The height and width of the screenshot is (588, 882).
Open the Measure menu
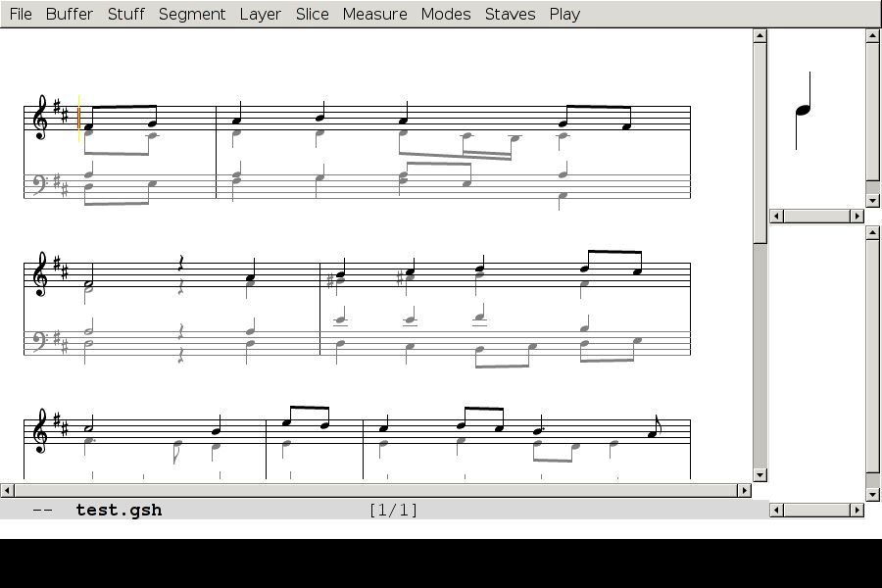click(x=374, y=14)
